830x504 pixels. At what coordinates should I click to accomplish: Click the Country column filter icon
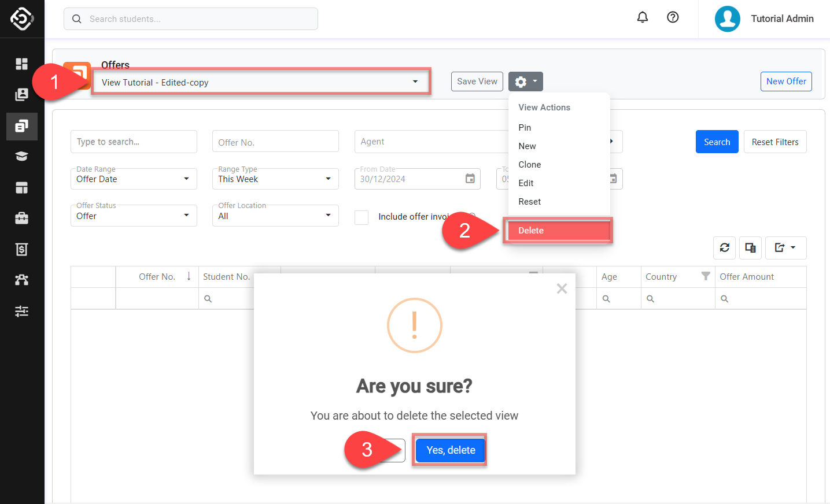[x=705, y=276]
